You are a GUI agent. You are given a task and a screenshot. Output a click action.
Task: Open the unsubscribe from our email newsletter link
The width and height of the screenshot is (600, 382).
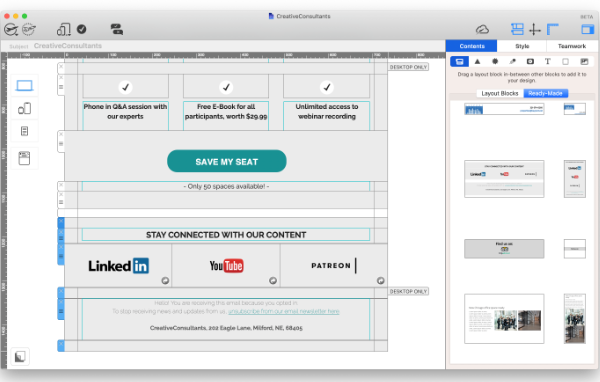(x=284, y=311)
